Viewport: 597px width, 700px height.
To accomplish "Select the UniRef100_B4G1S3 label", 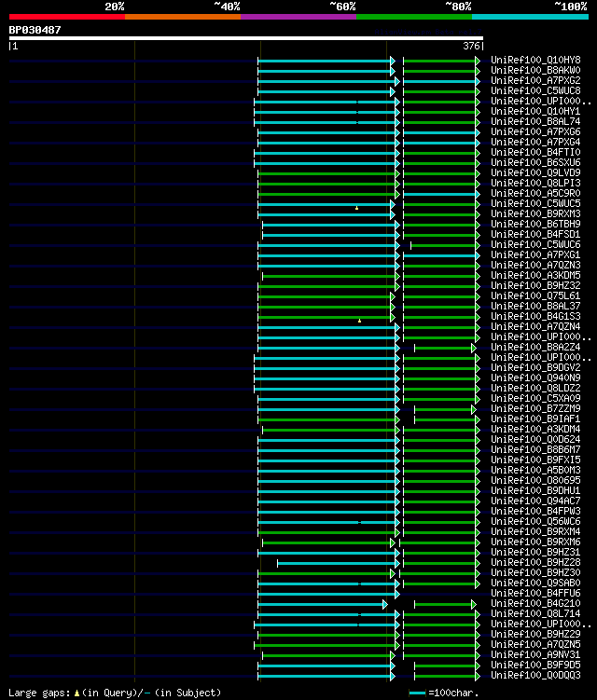I will [535, 317].
